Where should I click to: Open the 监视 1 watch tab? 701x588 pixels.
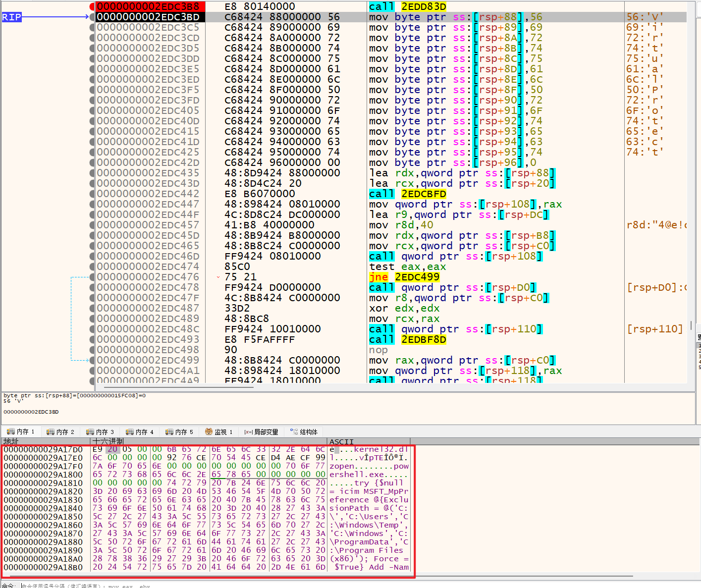[x=219, y=432]
